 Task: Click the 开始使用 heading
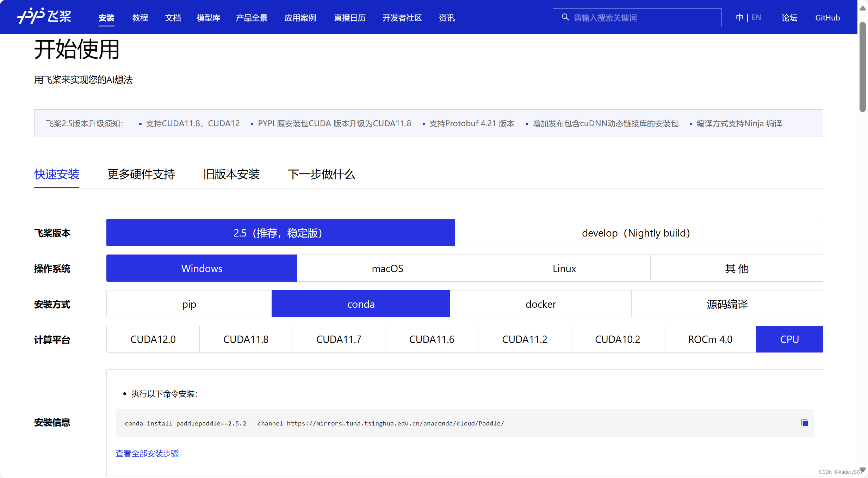(x=77, y=49)
